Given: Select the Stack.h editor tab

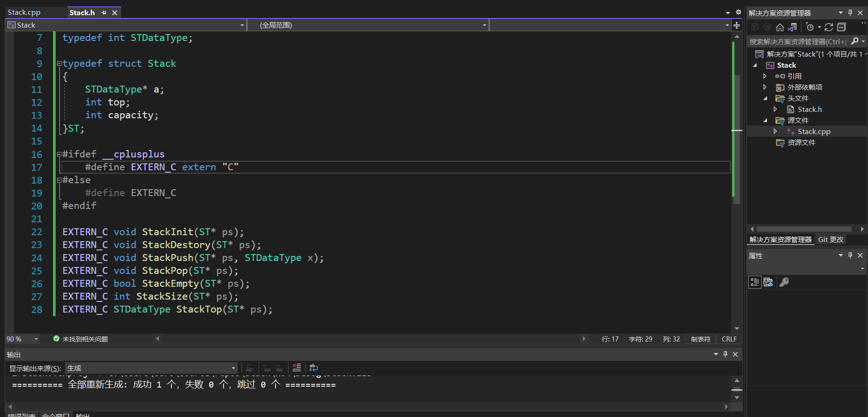Looking at the screenshot, I should (82, 12).
